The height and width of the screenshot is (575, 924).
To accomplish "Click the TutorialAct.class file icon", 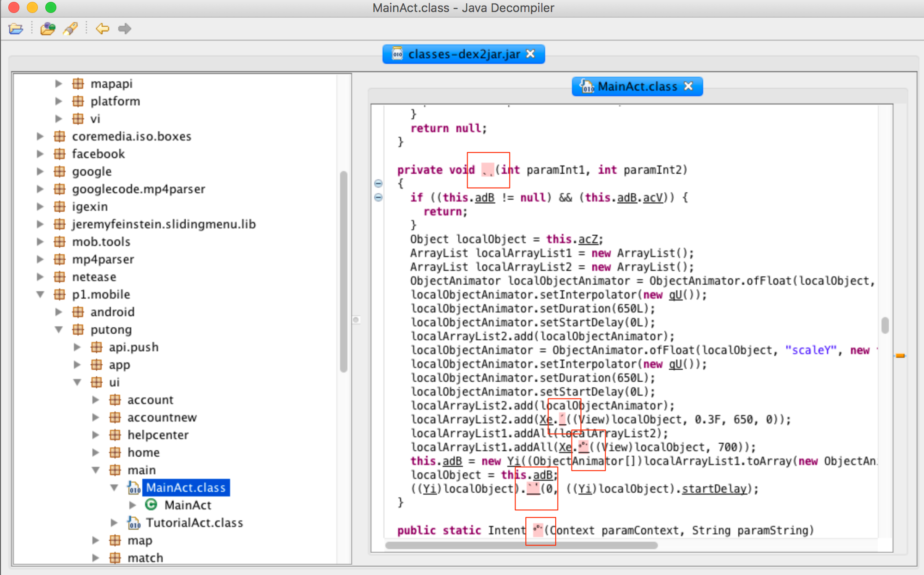I will (x=134, y=523).
